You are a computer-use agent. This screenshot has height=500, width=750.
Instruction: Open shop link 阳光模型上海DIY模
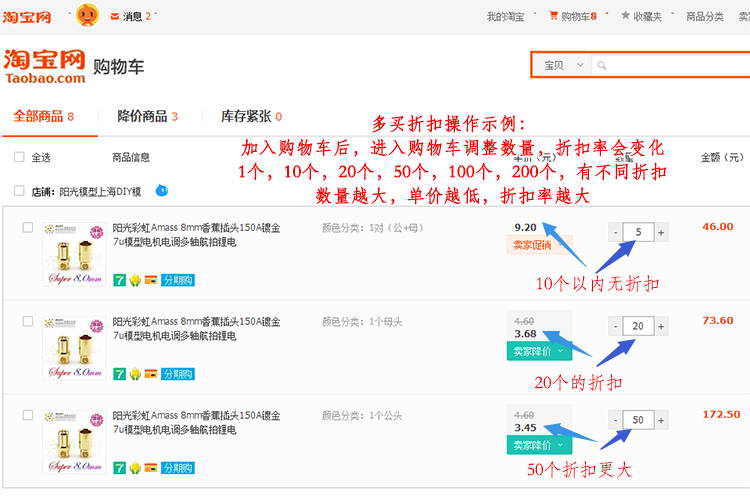[100, 192]
